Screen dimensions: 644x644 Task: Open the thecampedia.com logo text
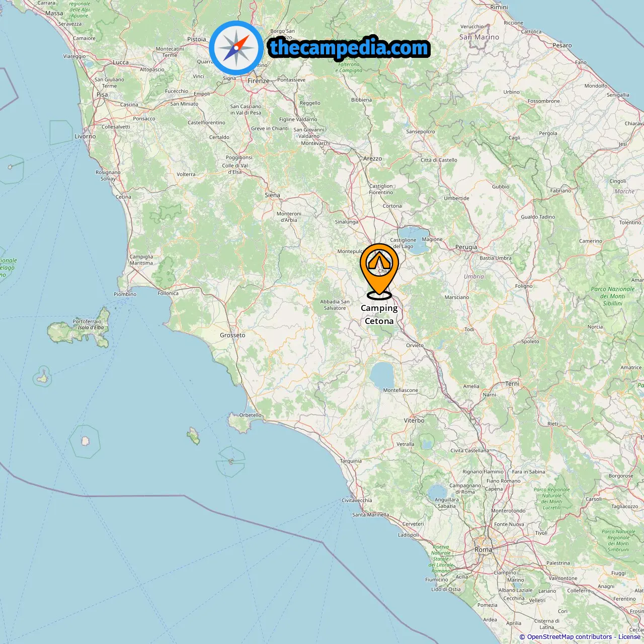[x=349, y=48]
